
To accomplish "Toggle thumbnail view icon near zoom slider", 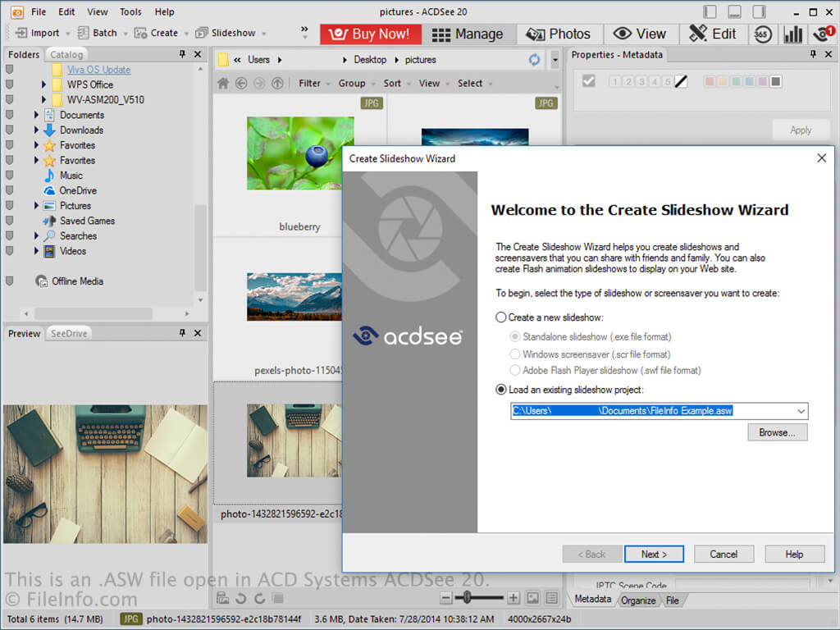I will (532, 598).
